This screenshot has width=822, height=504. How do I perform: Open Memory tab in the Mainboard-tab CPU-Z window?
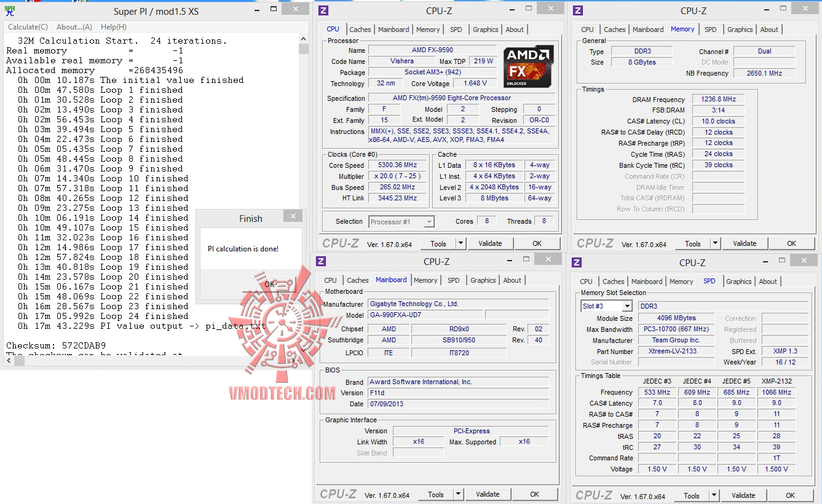pos(425,280)
